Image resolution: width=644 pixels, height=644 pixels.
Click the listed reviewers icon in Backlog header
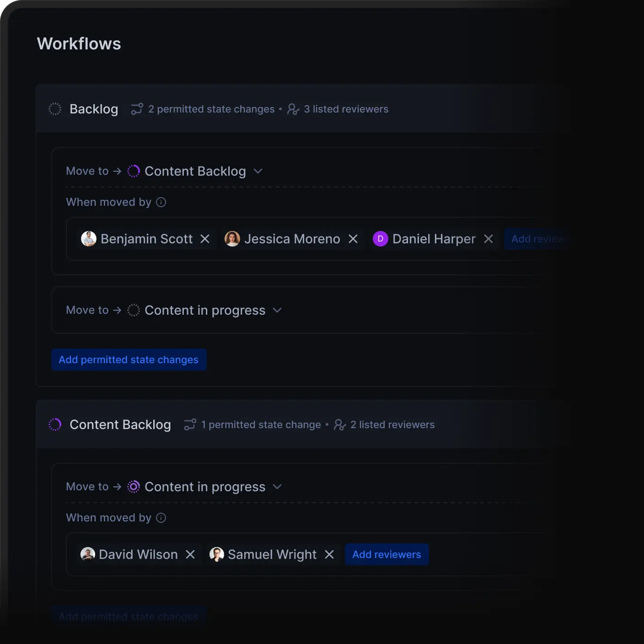coord(293,109)
